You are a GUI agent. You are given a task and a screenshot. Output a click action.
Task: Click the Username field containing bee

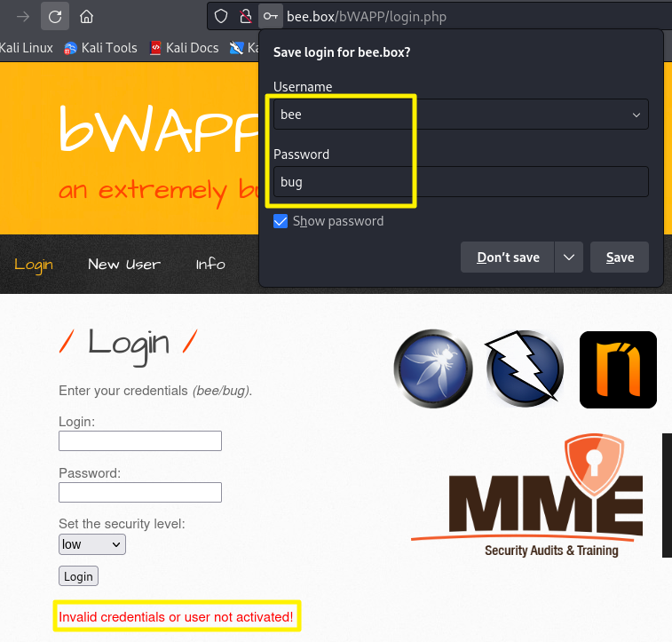tap(461, 115)
